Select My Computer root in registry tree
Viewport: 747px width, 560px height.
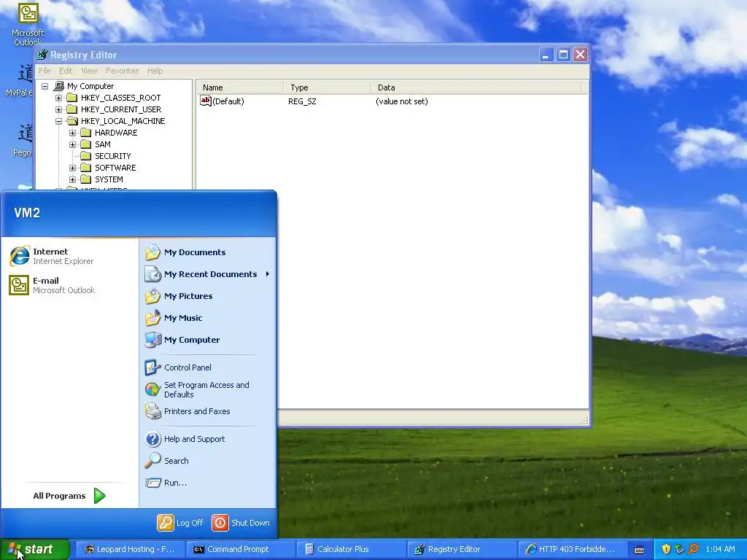point(90,86)
